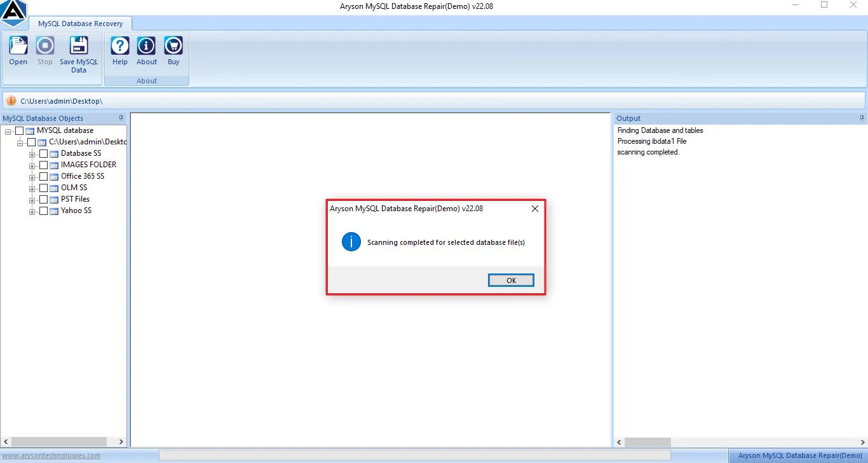Tick the IMAGES FOLDER checkbox
The width and height of the screenshot is (868, 463).
click(43, 165)
